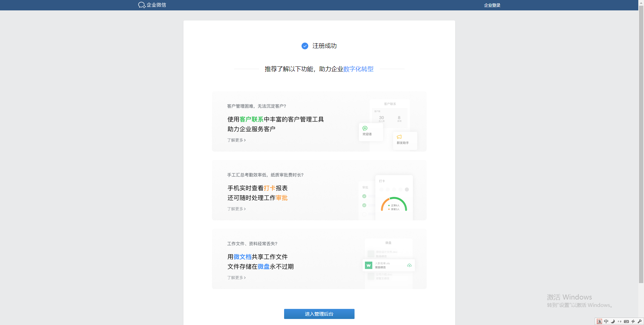Click the green Hi 欢迎语 chat icon

tap(365, 128)
